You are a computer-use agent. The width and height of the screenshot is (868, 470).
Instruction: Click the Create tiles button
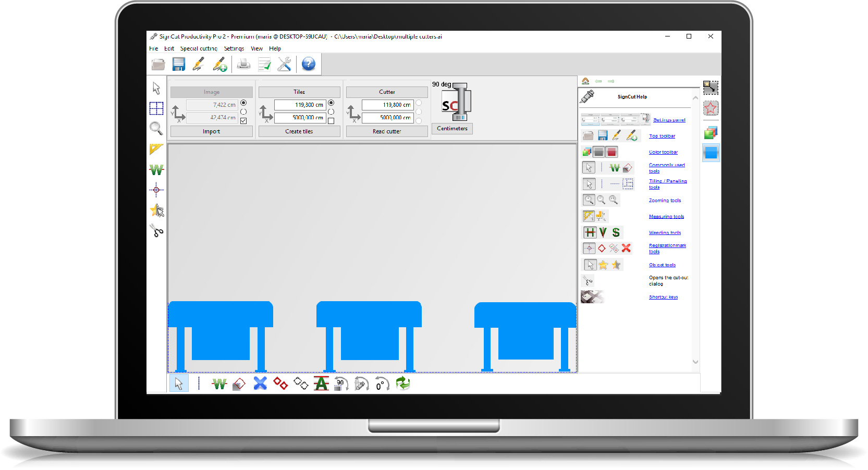click(299, 131)
